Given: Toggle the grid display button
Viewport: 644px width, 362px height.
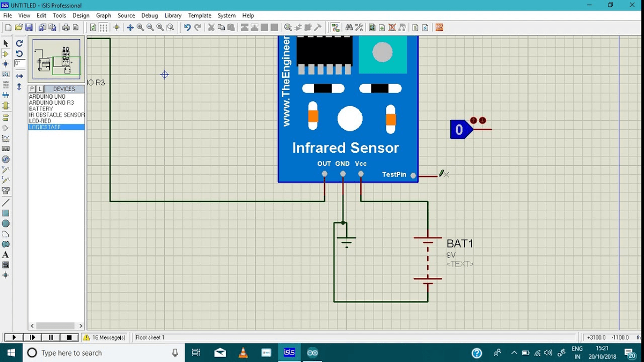Looking at the screenshot, I should (x=103, y=27).
